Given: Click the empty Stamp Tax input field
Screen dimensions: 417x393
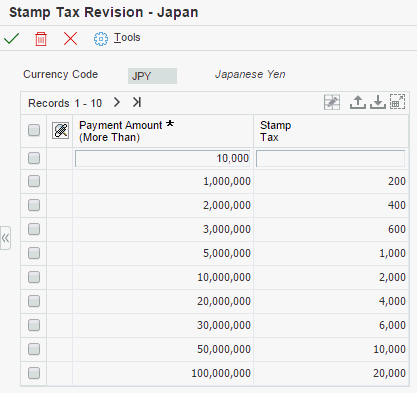Looking at the screenshot, I should tap(330, 158).
